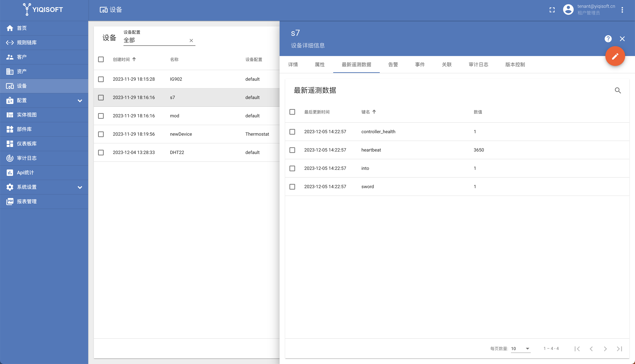
Task: Click the user account avatar icon
Action: coord(568,10)
